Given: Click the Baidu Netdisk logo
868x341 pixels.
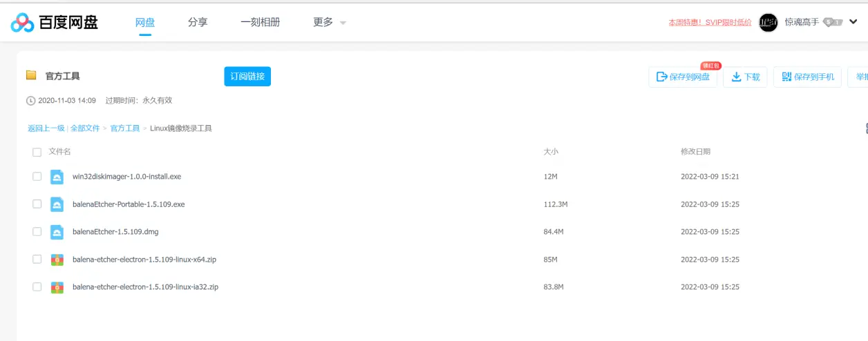Looking at the screenshot, I should click(55, 23).
